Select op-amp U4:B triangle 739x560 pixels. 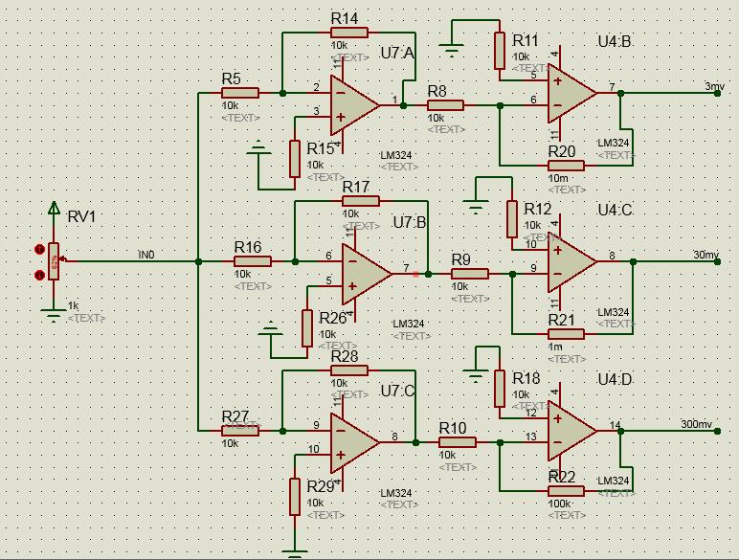[572, 94]
